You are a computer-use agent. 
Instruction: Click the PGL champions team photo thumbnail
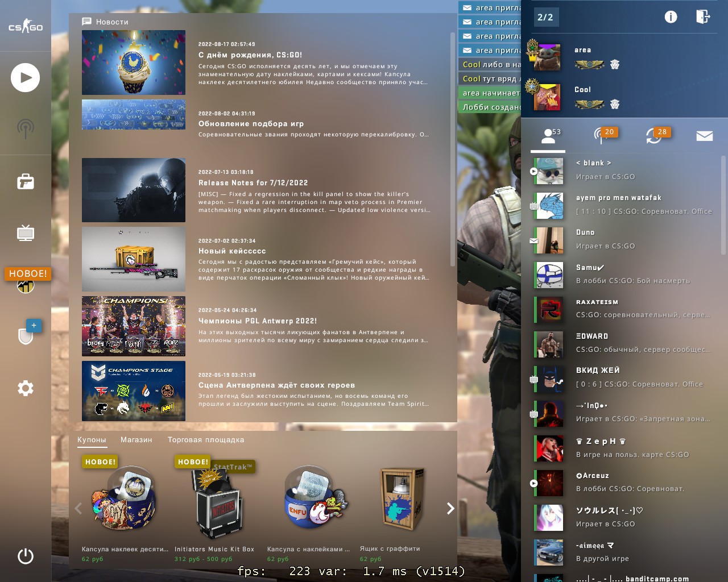click(x=134, y=326)
